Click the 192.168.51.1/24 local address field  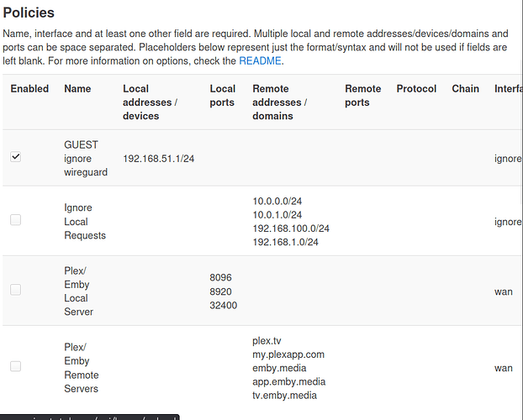[x=158, y=159]
